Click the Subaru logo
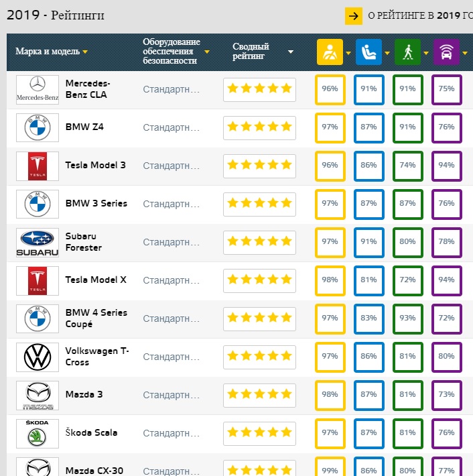 38,243
